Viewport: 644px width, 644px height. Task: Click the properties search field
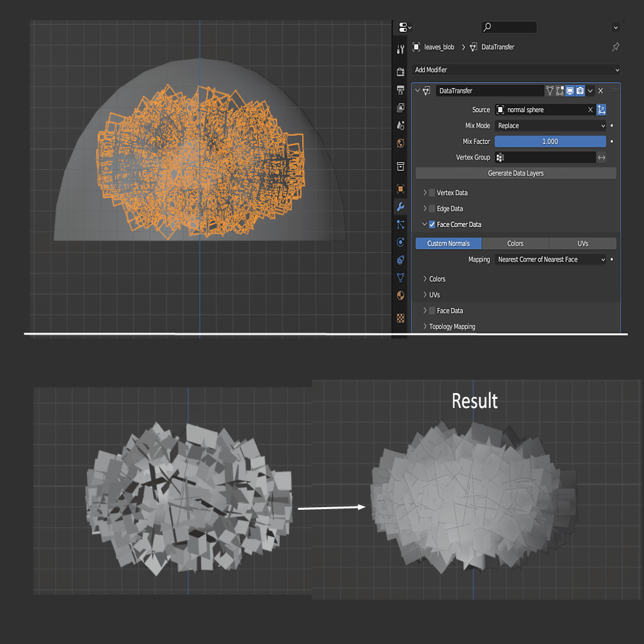(509, 27)
